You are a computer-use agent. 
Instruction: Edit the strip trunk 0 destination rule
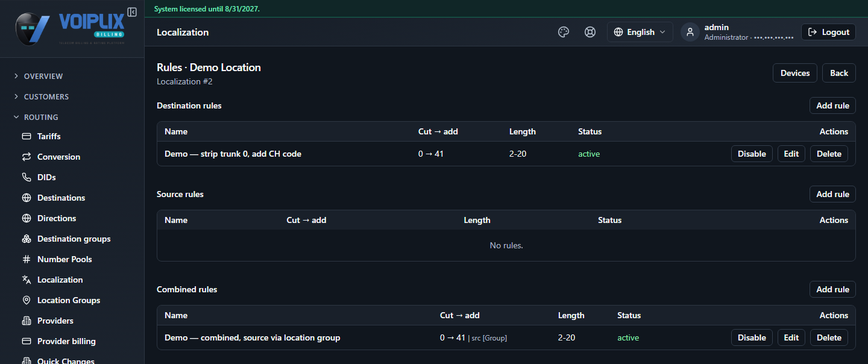[x=791, y=154]
